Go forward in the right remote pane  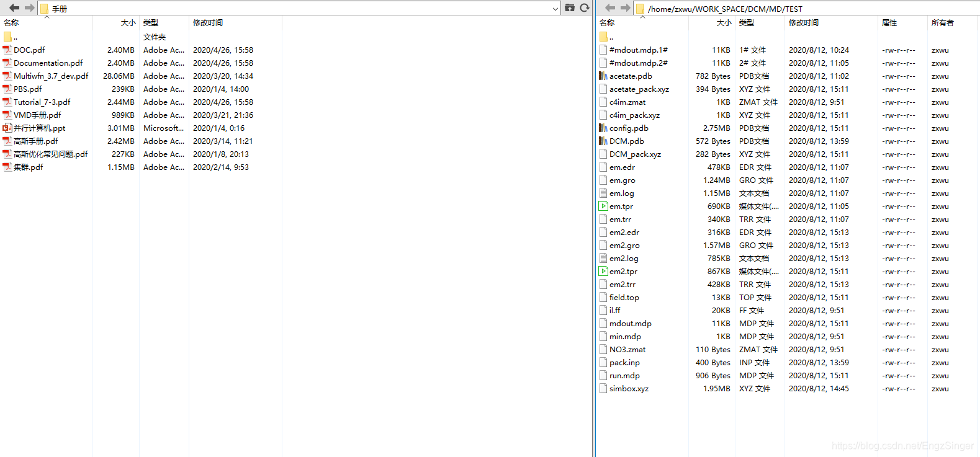[x=625, y=8]
